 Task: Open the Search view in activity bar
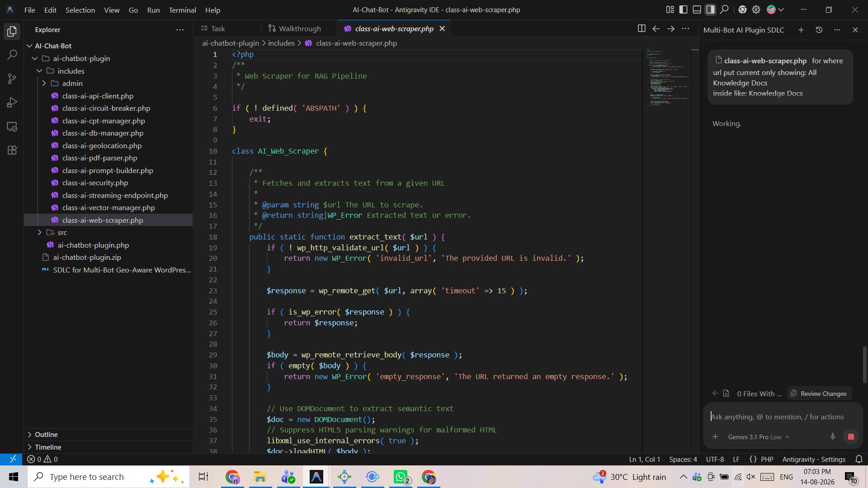tap(12, 55)
